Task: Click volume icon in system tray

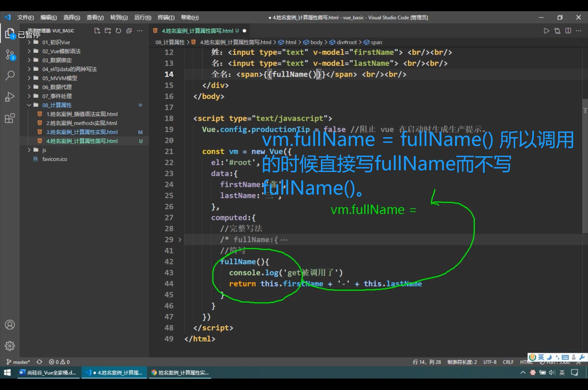Action: (552, 372)
